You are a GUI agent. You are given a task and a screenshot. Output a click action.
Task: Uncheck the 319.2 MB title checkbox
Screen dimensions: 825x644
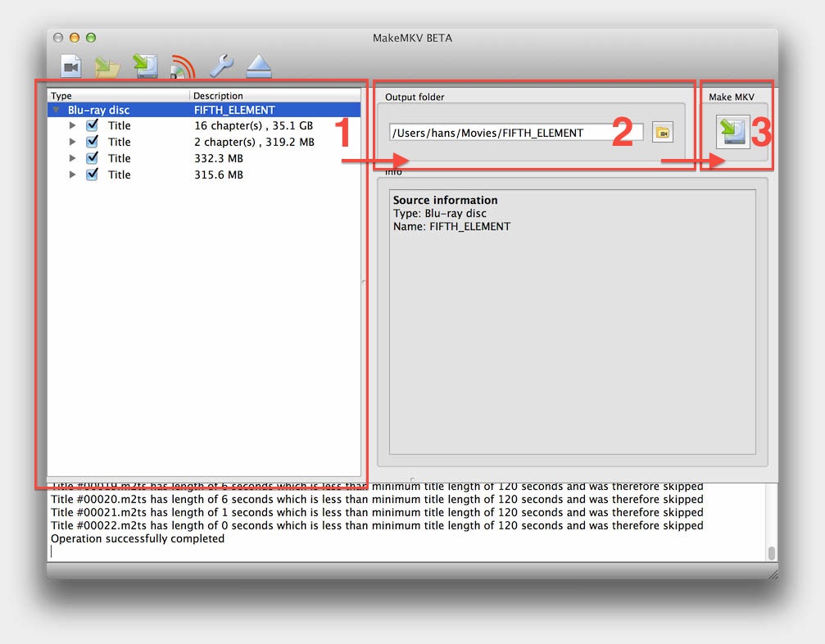pos(92,142)
